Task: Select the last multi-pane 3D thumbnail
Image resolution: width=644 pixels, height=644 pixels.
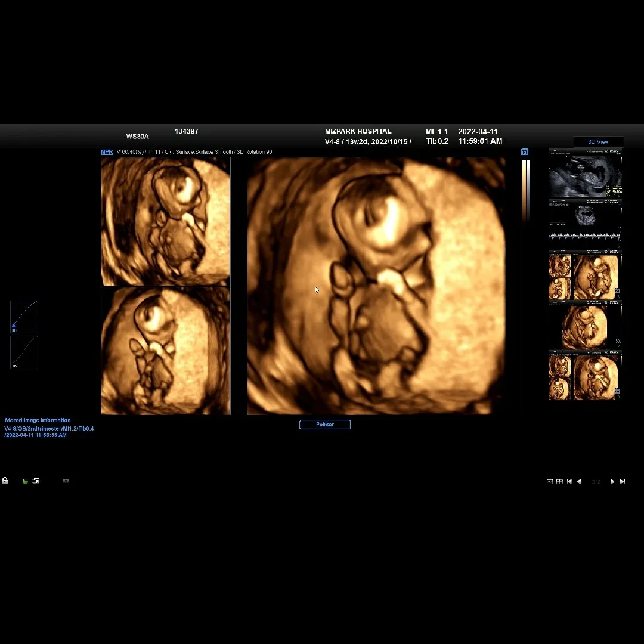Action: tap(586, 375)
